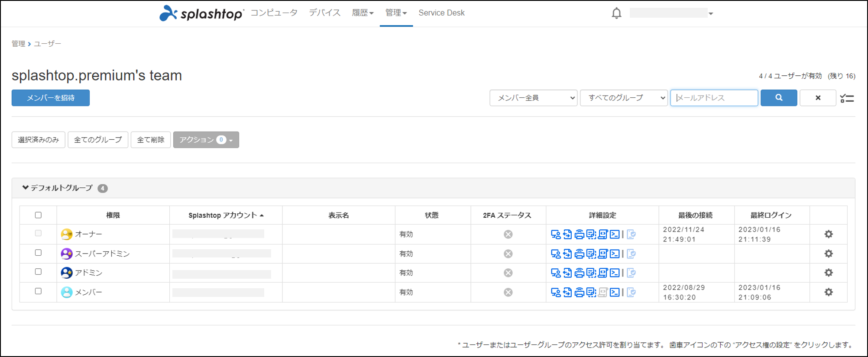The height and width of the screenshot is (357, 868).
Task: Click the remote print icon in the オーナー row
Action: point(579,235)
